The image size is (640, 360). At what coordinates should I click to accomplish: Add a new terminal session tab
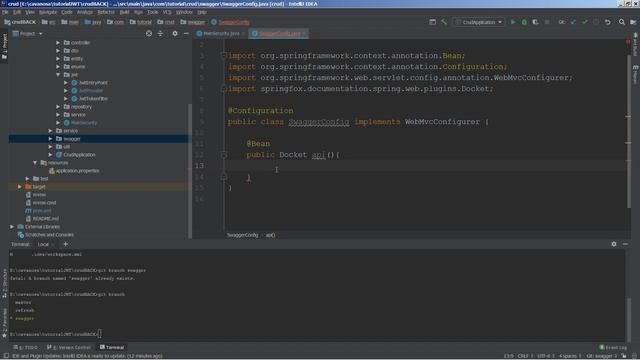pyautogui.click(x=65, y=244)
